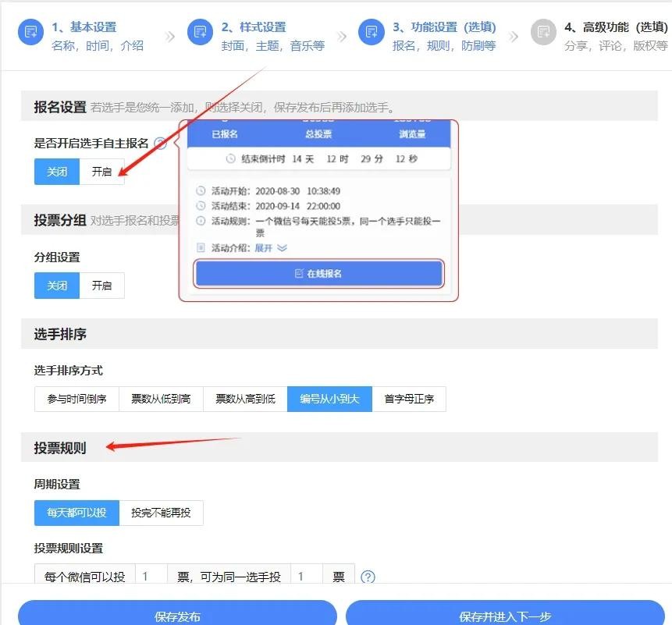Switch to 高级功能 (选填) step
The height and width of the screenshot is (625, 672).
[x=616, y=27]
